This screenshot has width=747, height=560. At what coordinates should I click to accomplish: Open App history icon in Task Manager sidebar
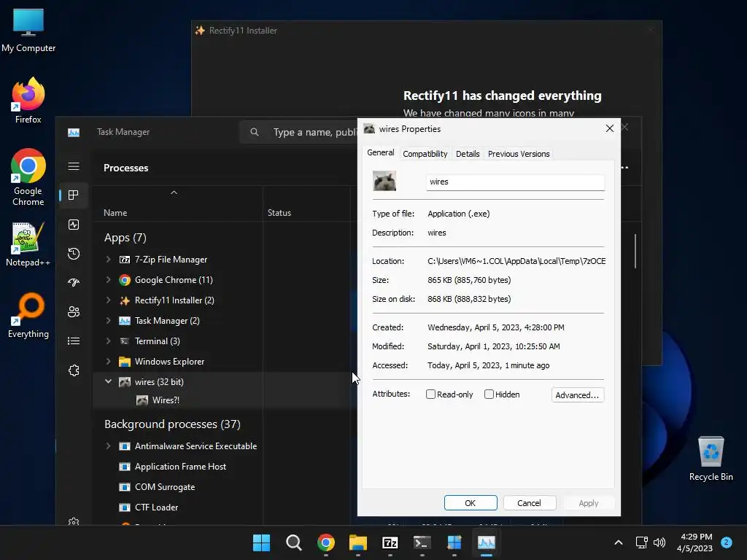[x=74, y=253]
